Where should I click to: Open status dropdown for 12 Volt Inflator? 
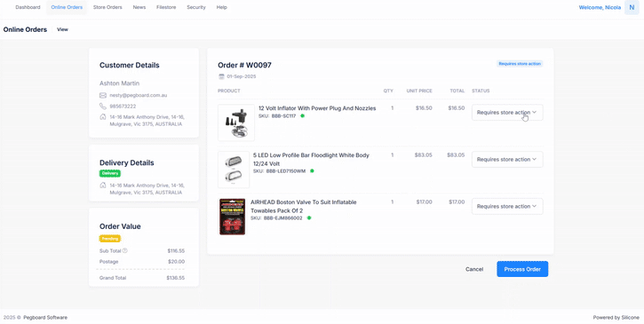(507, 113)
